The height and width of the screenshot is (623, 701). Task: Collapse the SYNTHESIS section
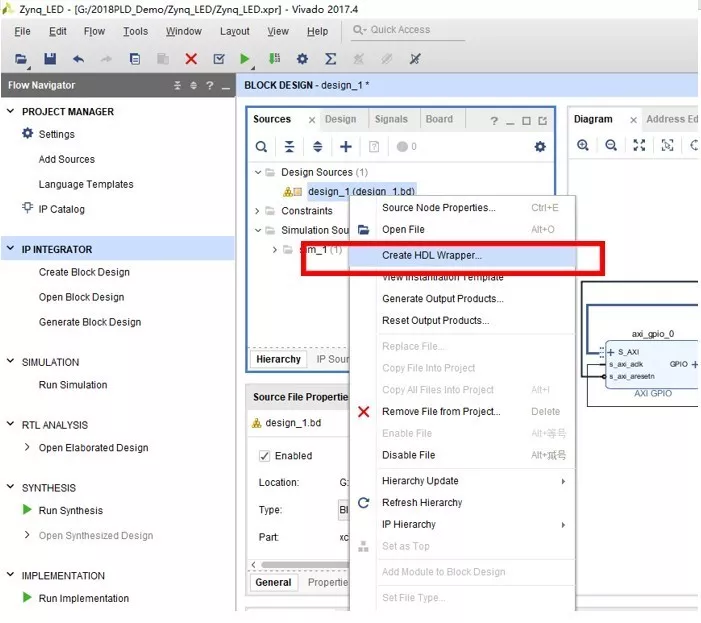(11, 486)
